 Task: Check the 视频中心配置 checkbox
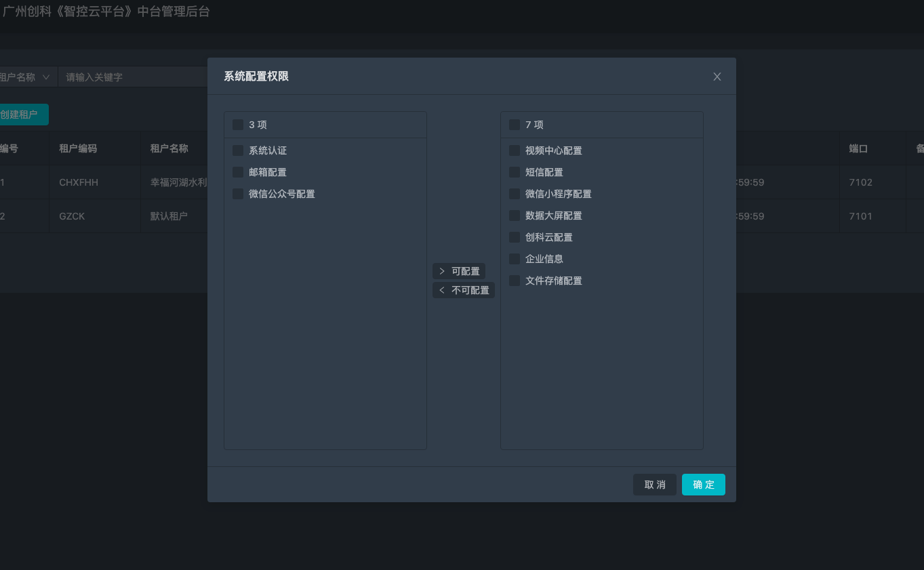pos(514,150)
